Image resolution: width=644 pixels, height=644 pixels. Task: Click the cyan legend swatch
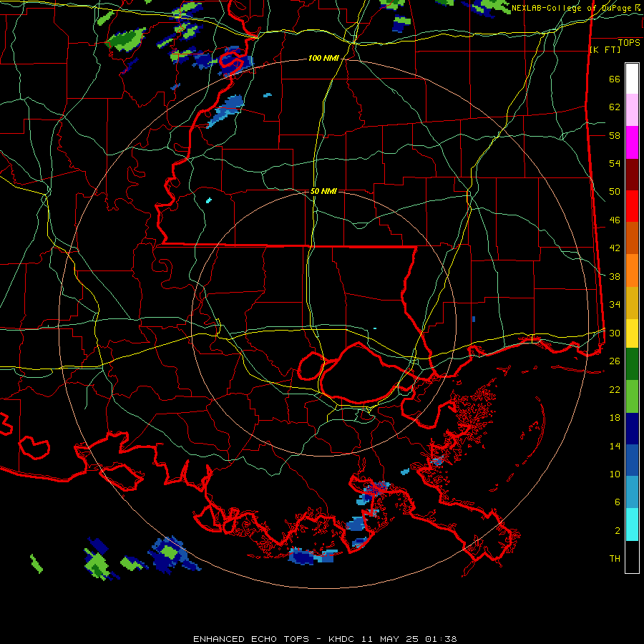pyautogui.click(x=632, y=525)
